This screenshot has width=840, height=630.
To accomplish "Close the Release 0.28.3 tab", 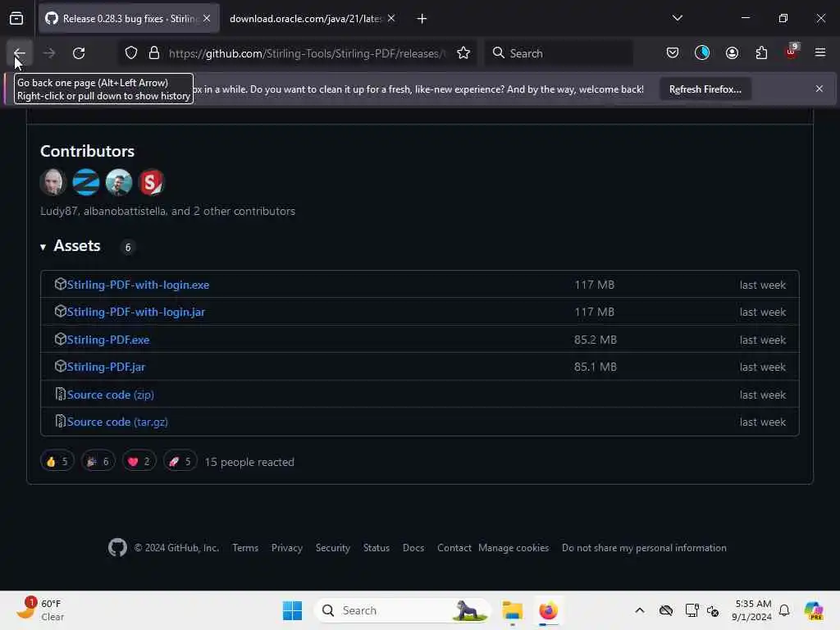I will pyautogui.click(x=207, y=18).
